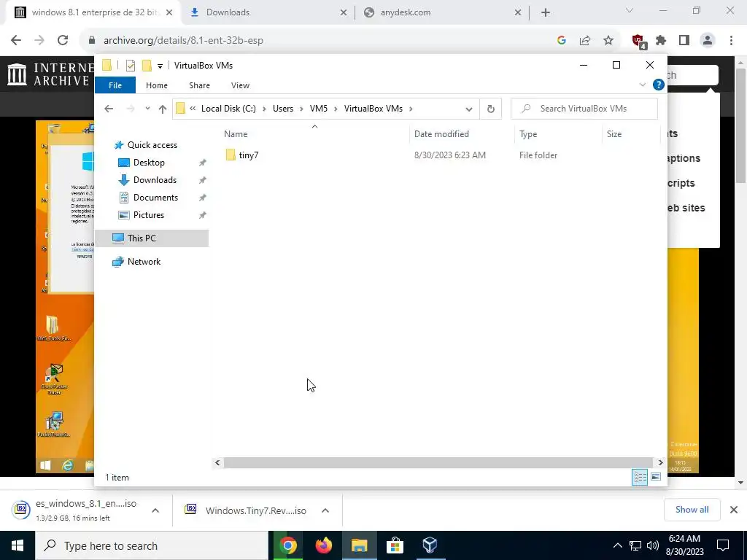Click Local Disk (C:) breadcrumb segment

pos(228,109)
